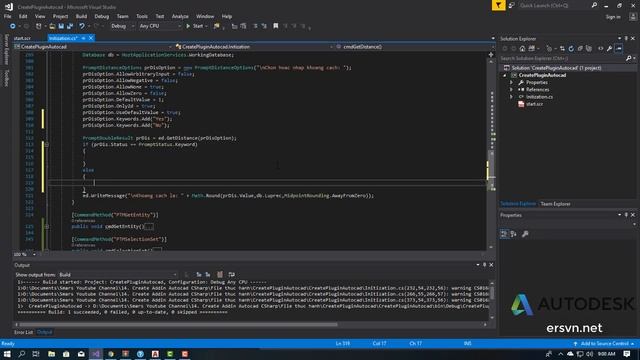Toggle Show All Files in Solution Explorer
The image size is (640, 360).
[589, 49]
